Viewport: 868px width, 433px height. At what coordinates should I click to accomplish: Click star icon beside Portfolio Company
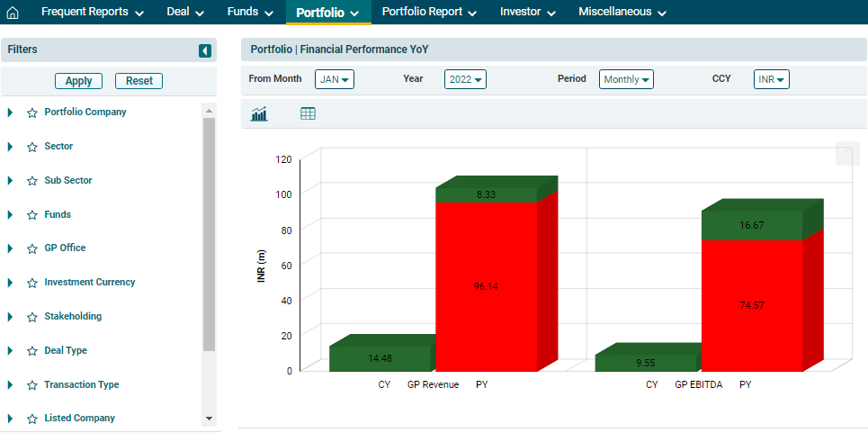(x=32, y=113)
